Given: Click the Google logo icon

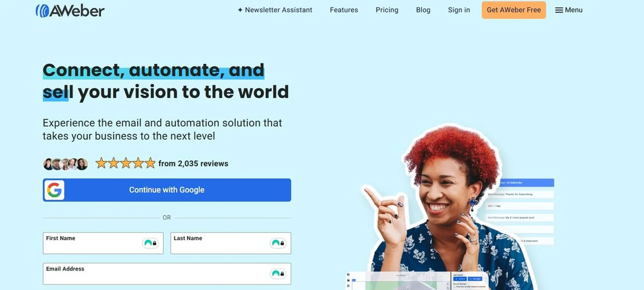Looking at the screenshot, I should coord(54,190).
